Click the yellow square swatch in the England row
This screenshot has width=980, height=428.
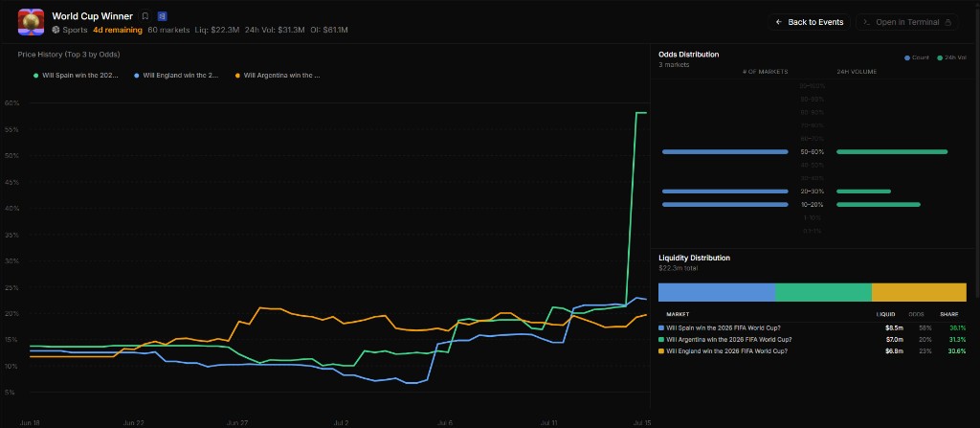pos(662,351)
